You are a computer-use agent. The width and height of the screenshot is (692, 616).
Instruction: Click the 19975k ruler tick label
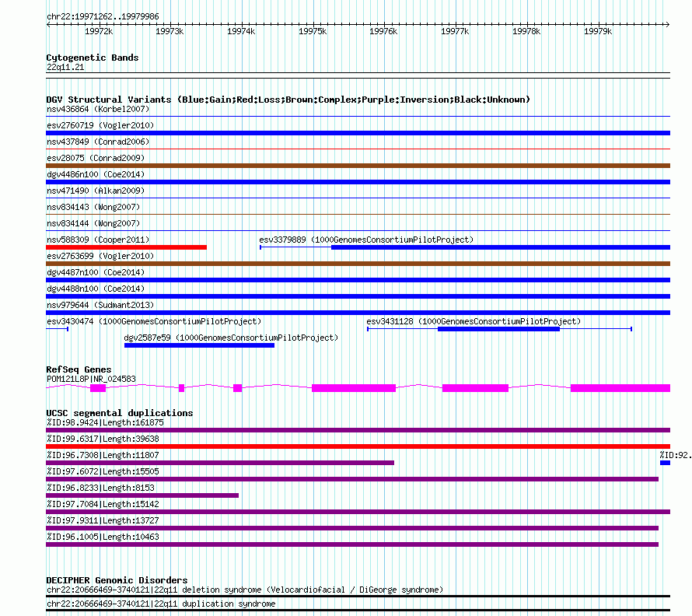pyautogui.click(x=313, y=31)
